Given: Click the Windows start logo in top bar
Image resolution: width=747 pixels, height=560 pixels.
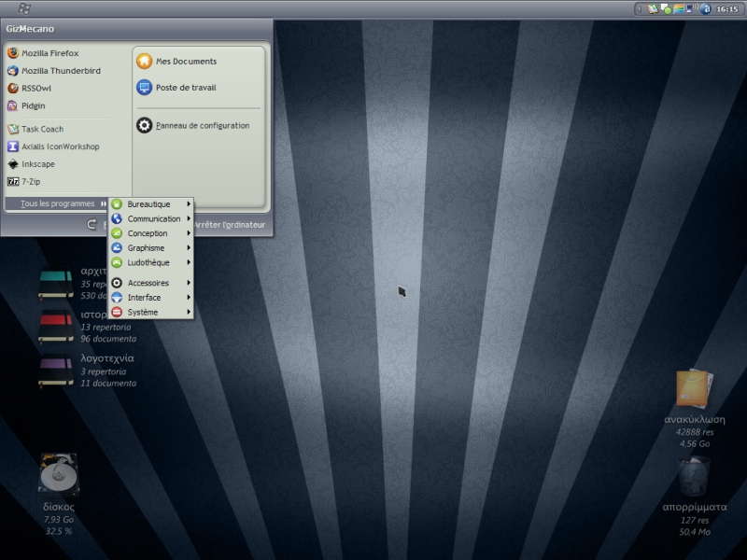Looking at the screenshot, I should click(x=24, y=8).
